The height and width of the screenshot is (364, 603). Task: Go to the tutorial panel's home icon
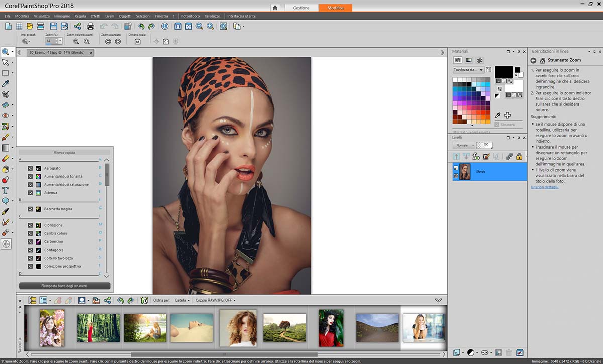pos(542,60)
